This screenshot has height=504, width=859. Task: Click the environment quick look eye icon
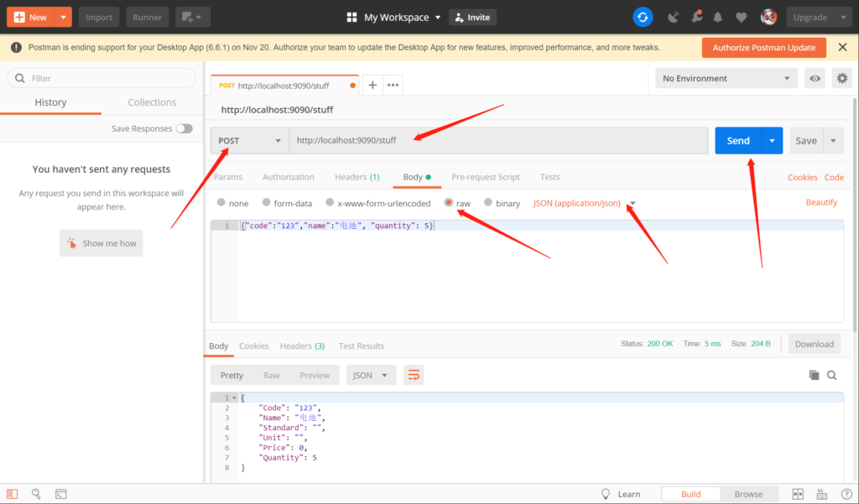[x=815, y=78]
